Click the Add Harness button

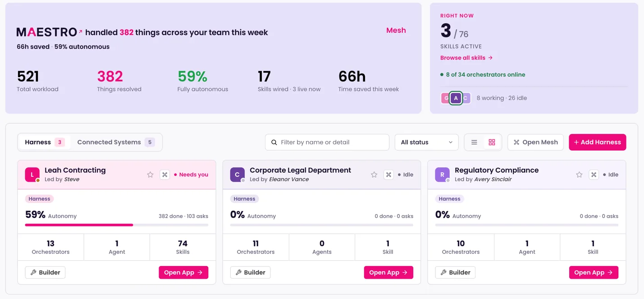click(597, 143)
